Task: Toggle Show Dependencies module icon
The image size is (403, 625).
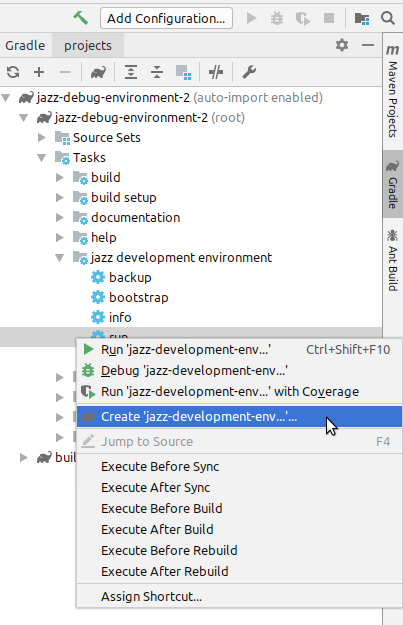Action: tap(183, 72)
